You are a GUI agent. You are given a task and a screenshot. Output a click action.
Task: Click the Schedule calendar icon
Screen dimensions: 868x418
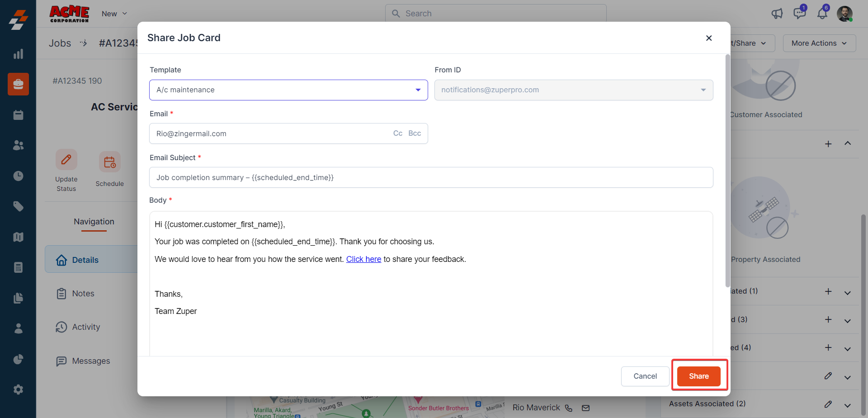point(110,162)
